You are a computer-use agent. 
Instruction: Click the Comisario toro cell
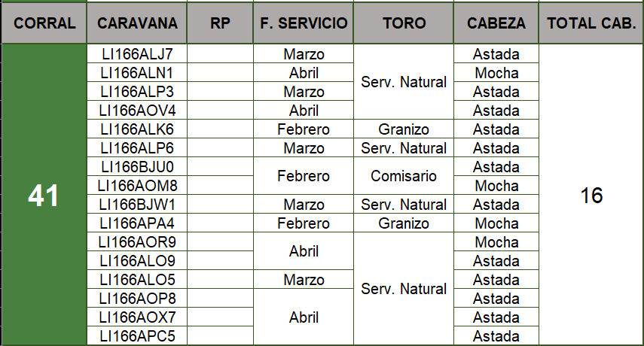point(404,176)
